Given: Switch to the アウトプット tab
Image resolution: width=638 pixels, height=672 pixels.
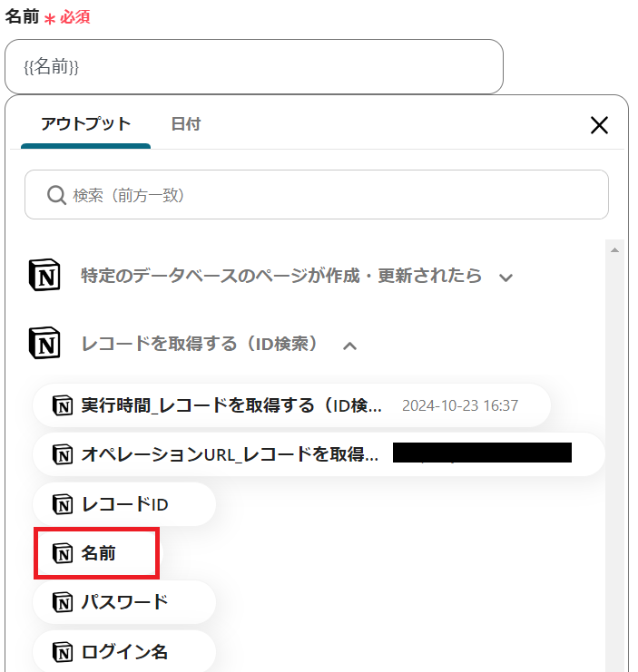Looking at the screenshot, I should coord(85,124).
